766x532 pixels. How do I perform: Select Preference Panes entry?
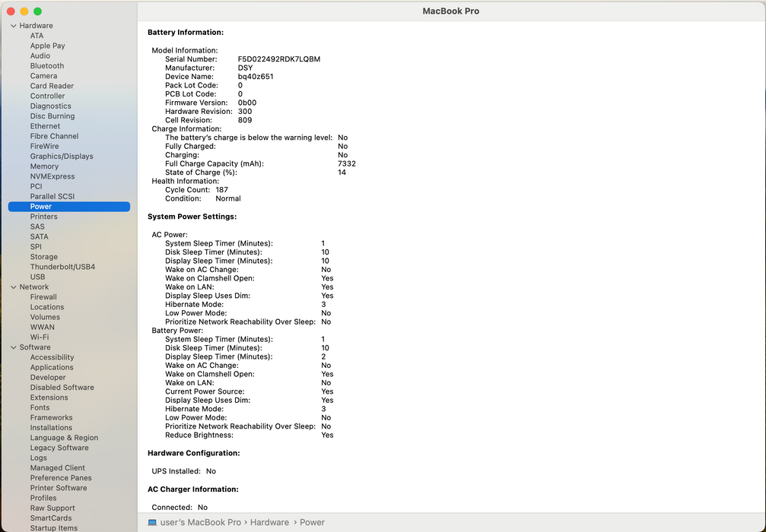pyautogui.click(x=61, y=478)
